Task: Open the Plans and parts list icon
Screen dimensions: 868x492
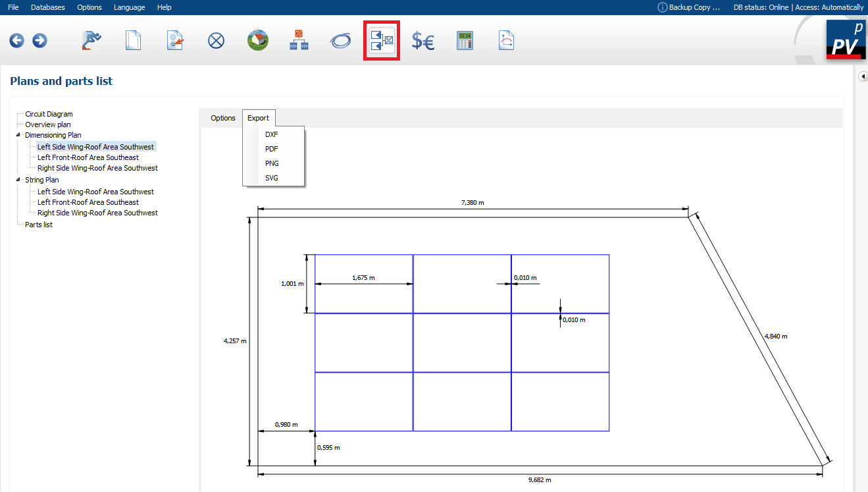Action: point(382,41)
